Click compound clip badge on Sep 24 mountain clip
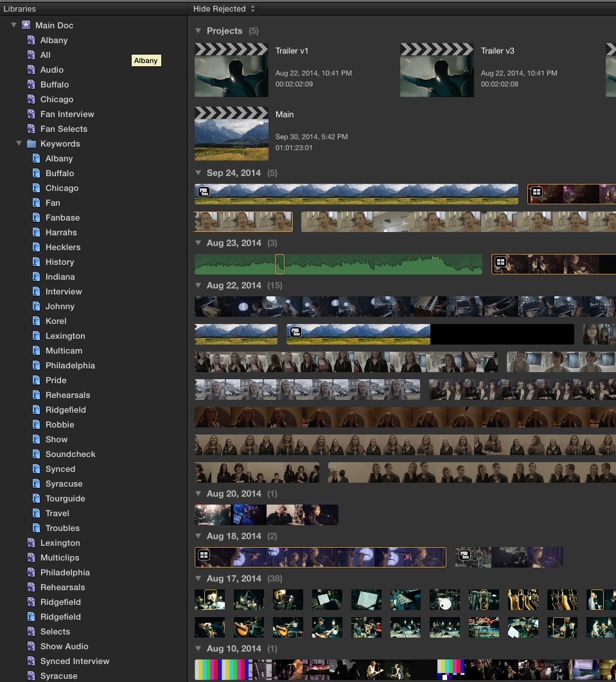The width and height of the screenshot is (616, 682). coord(204,192)
